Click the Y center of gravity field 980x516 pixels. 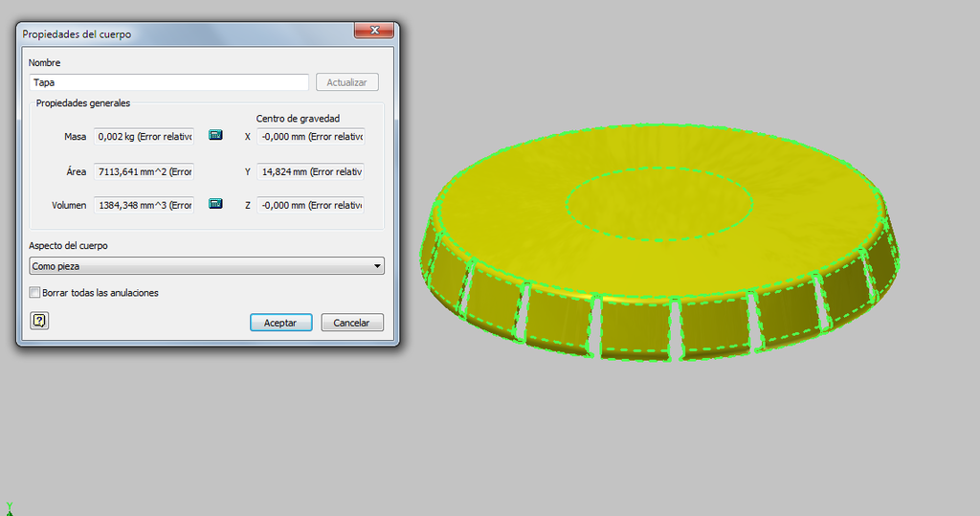click(x=310, y=171)
